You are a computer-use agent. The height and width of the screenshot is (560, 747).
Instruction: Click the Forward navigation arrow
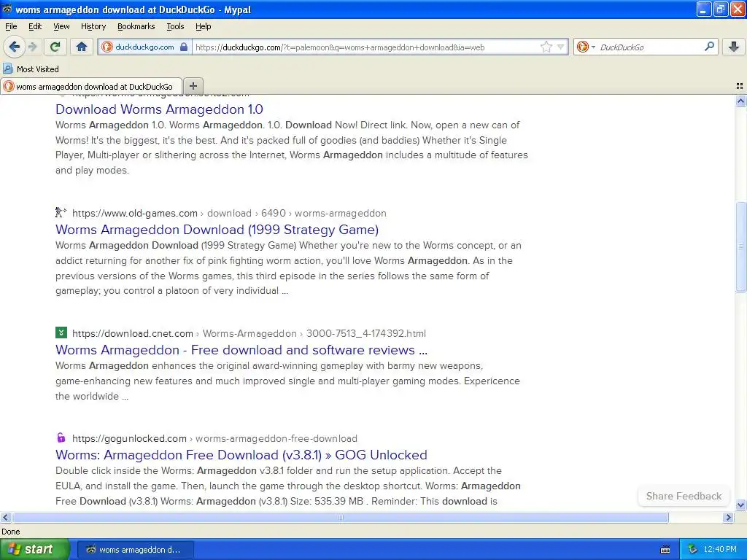point(33,47)
